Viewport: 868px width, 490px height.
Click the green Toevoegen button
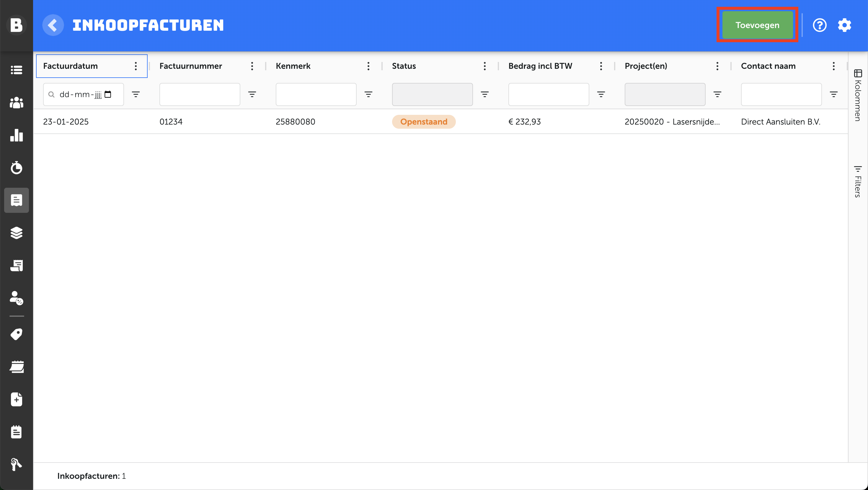[757, 25]
